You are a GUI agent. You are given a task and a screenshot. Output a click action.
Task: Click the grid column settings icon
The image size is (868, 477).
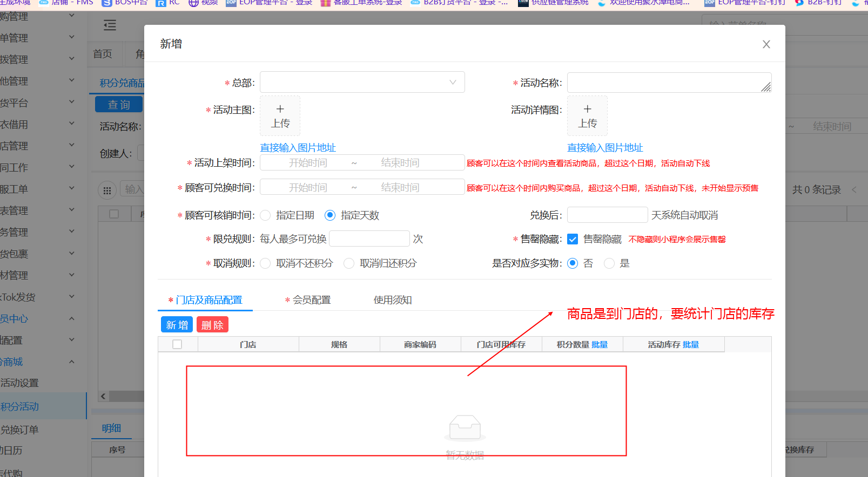107,190
